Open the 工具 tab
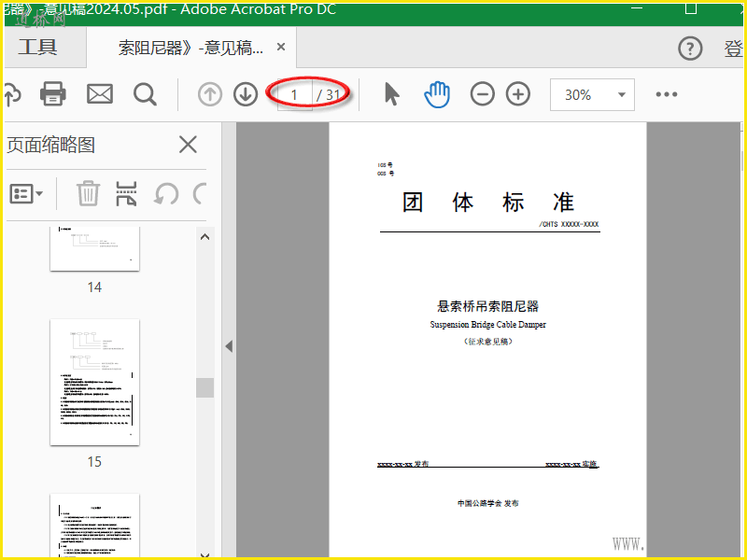Image resolution: width=747 pixels, height=560 pixels. point(38,48)
